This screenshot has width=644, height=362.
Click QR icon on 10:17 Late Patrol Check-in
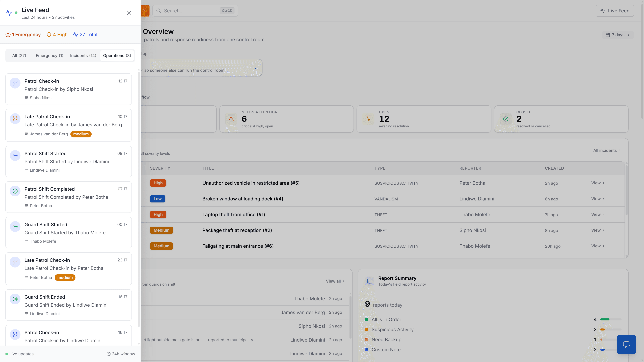click(x=15, y=119)
